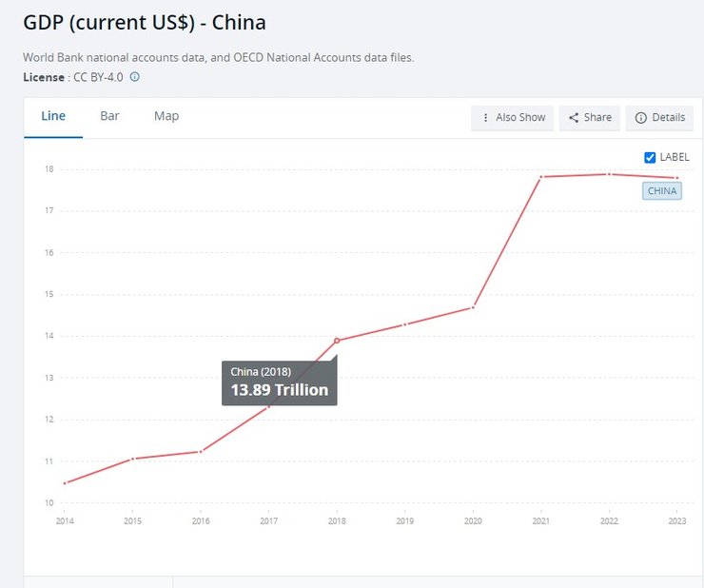Click the Share button
The width and height of the screenshot is (704, 588).
point(590,117)
